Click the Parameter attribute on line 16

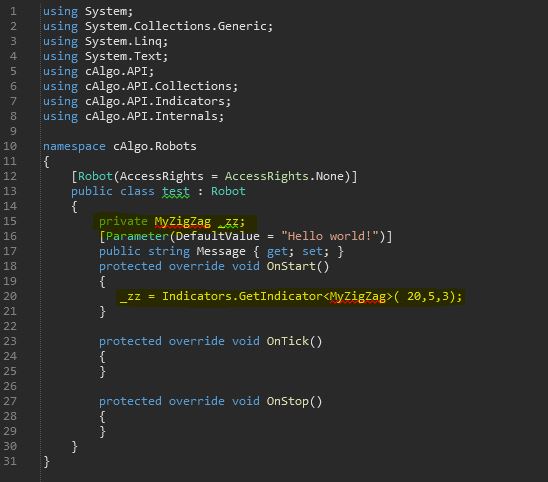coord(137,236)
